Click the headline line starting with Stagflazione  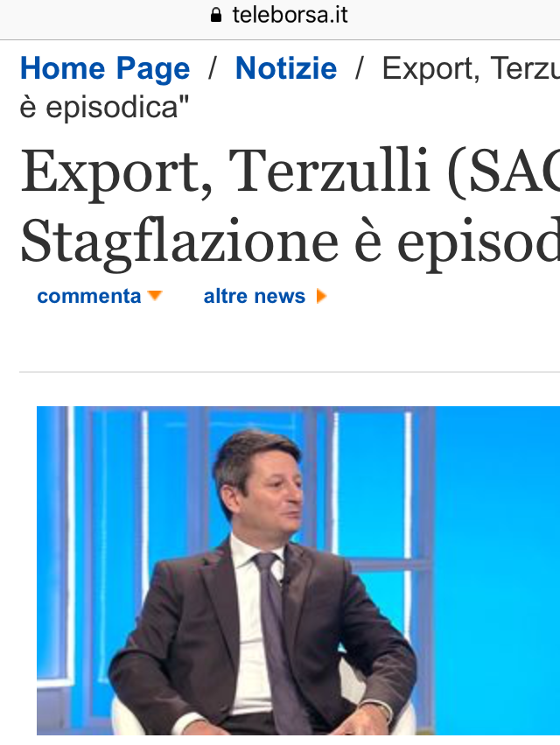click(x=290, y=242)
